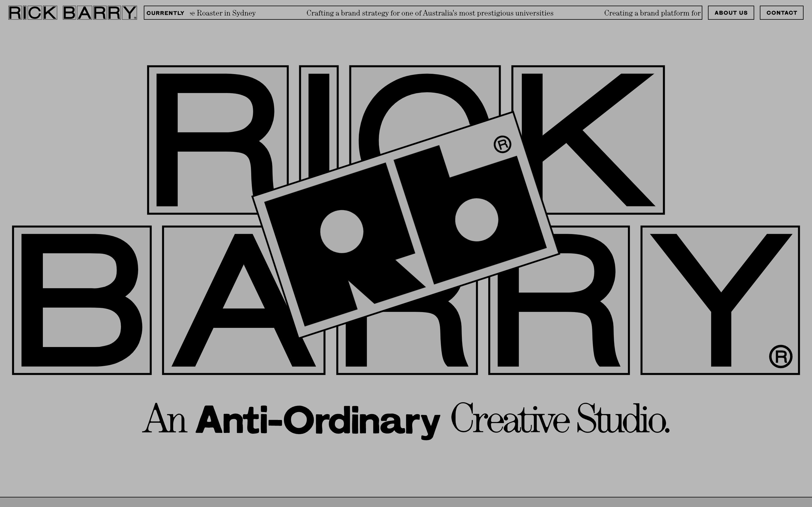Open the Contact page

[782, 13]
